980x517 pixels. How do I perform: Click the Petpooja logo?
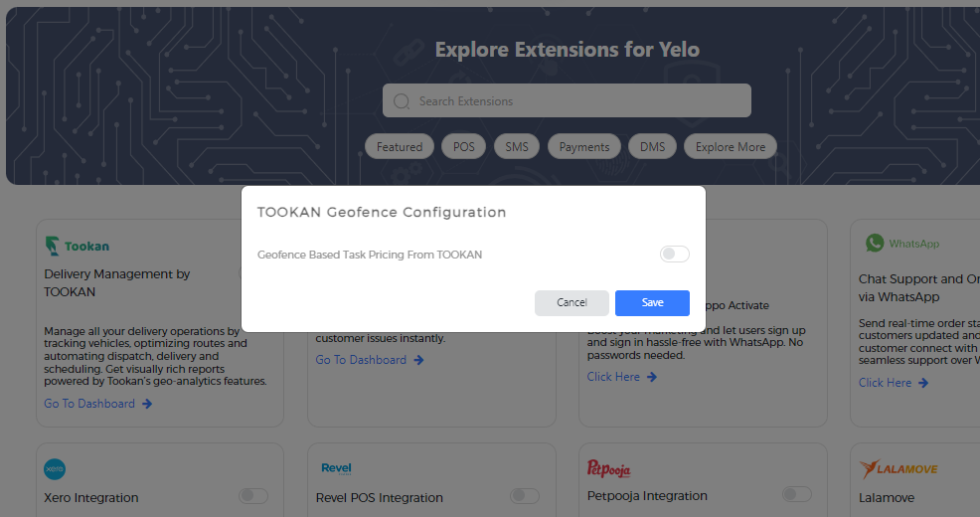(608, 467)
